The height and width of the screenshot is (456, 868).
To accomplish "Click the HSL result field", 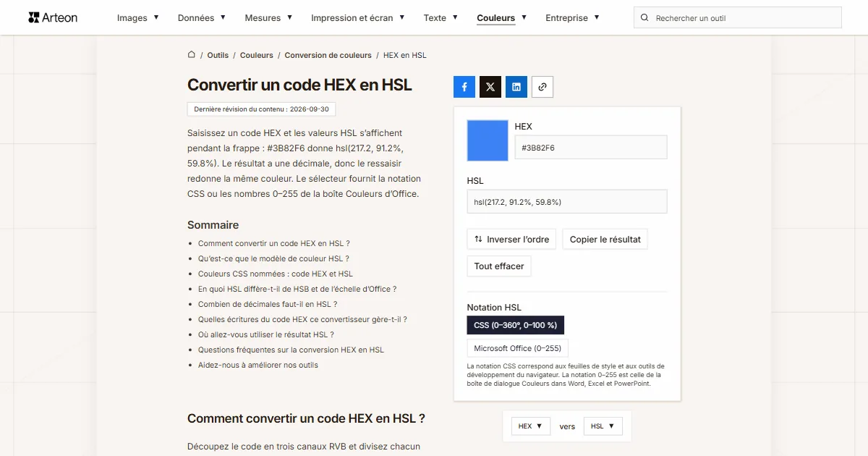I will 567,202.
